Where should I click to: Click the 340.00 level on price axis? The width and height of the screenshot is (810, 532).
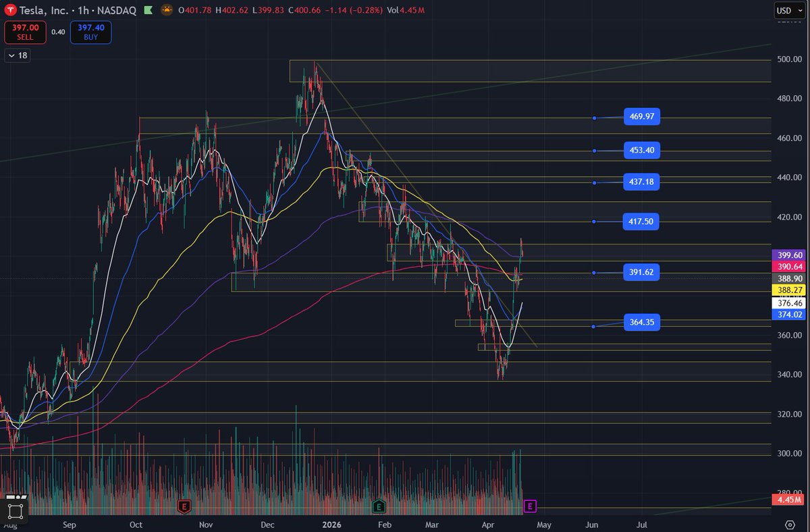788,374
